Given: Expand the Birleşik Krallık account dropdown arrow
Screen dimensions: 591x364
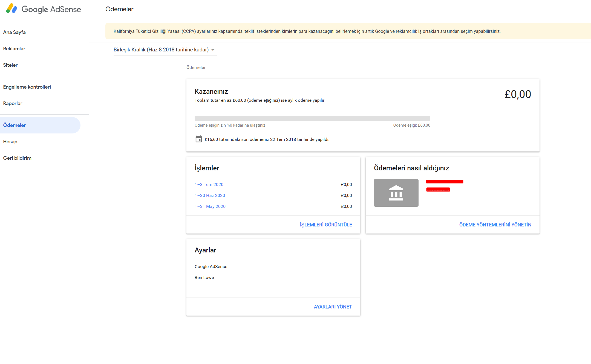Looking at the screenshot, I should (213, 50).
